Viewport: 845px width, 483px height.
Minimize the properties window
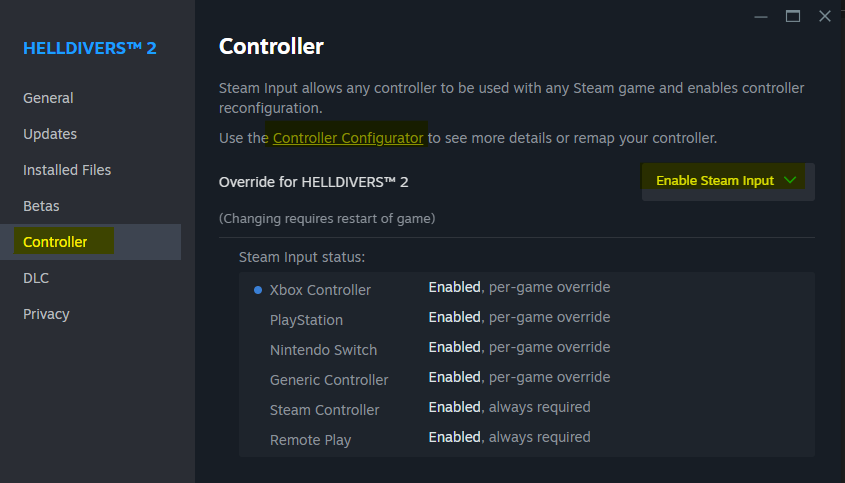point(761,16)
